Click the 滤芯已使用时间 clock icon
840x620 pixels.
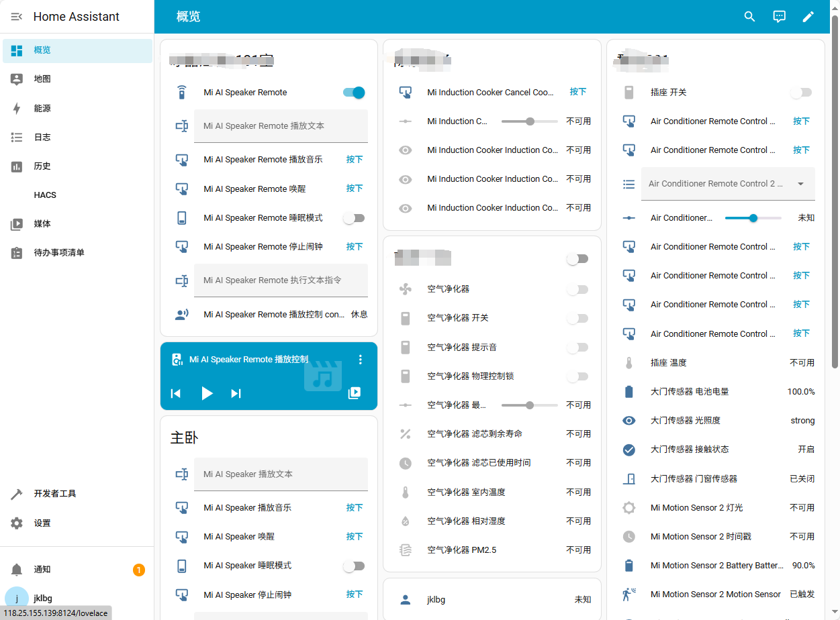406,463
